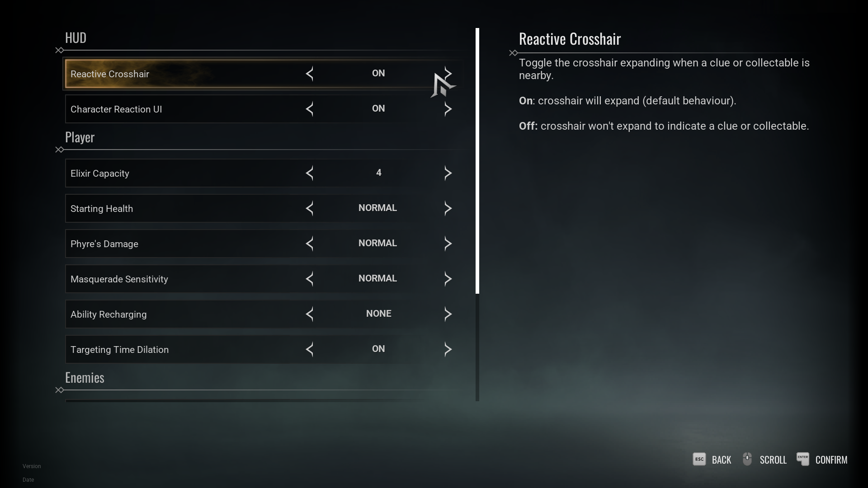Toggle Targeting Time Dilation right arrow
868x488 pixels.
pyautogui.click(x=448, y=349)
